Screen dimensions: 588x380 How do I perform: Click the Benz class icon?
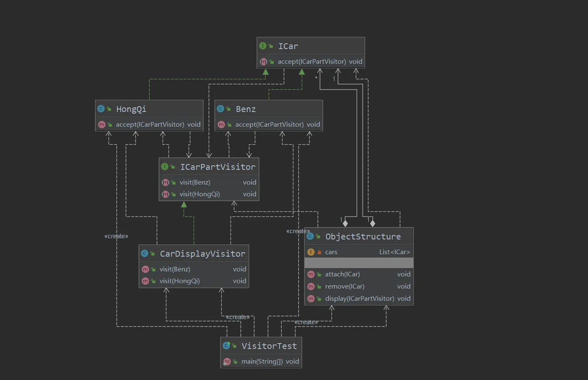point(220,109)
